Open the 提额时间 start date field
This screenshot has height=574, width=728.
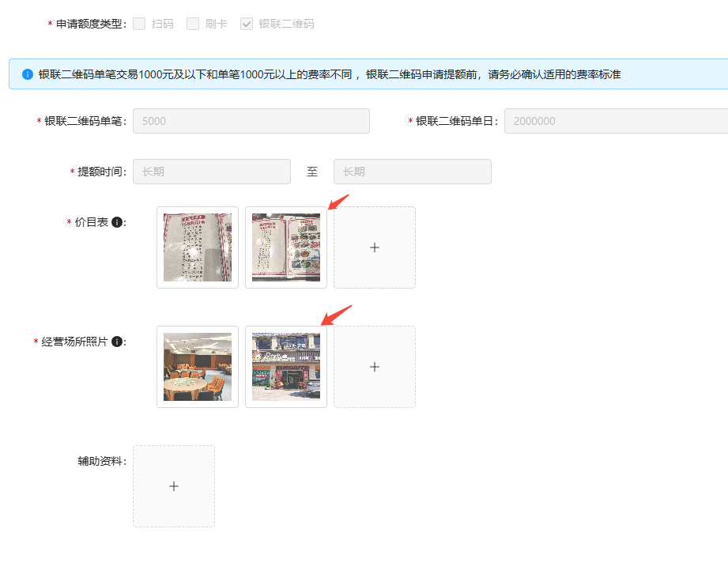[x=212, y=172]
